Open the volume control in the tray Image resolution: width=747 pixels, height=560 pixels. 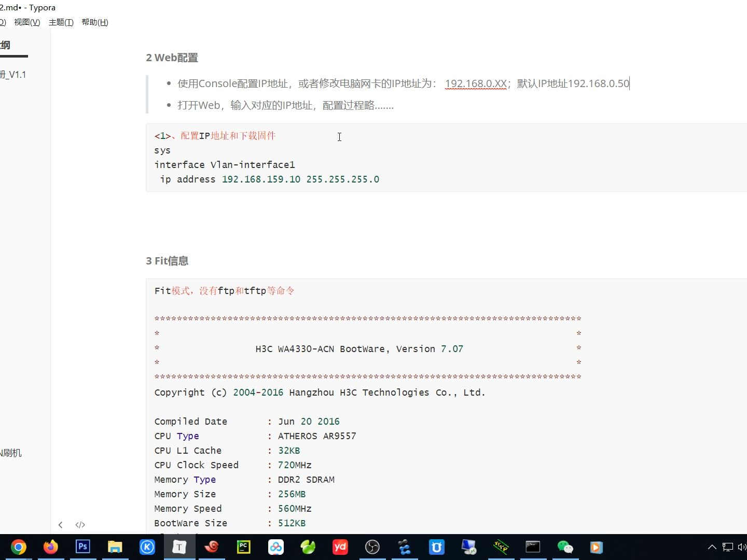tap(741, 547)
